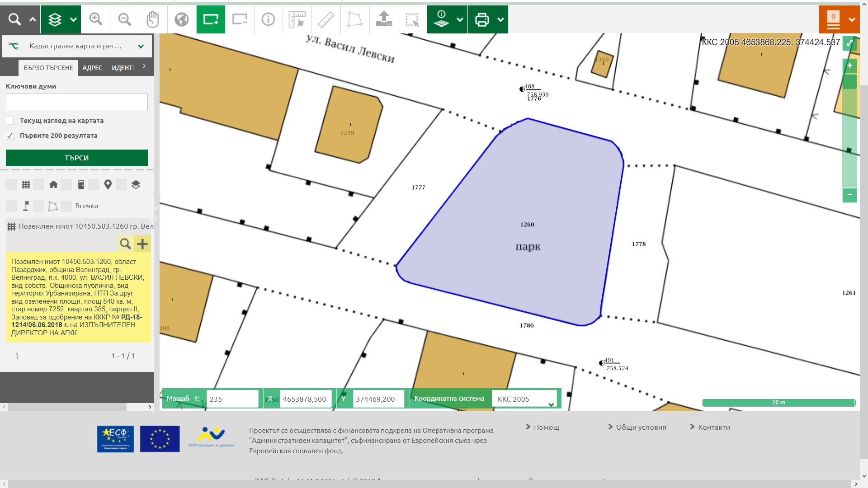868x488 pixels.
Task: Select the ruler distance measure tool
Action: pyautogui.click(x=326, y=19)
